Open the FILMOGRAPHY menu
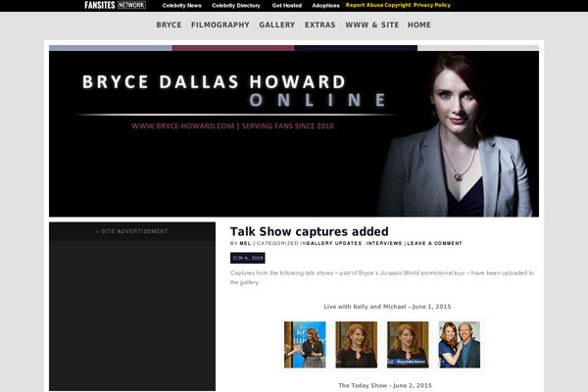Viewport: 588px width, 392px height. [220, 24]
